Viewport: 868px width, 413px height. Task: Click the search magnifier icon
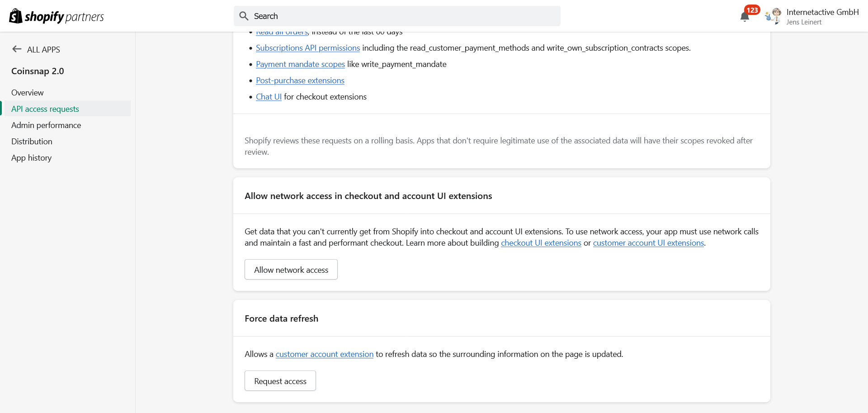[244, 16]
